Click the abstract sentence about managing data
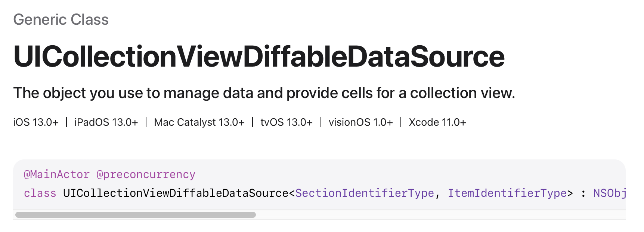644x232 pixels. (x=264, y=93)
